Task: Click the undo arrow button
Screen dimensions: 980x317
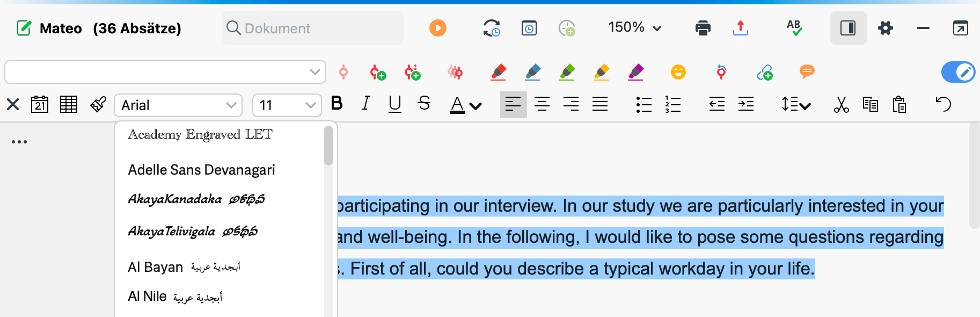Action: coord(943,104)
